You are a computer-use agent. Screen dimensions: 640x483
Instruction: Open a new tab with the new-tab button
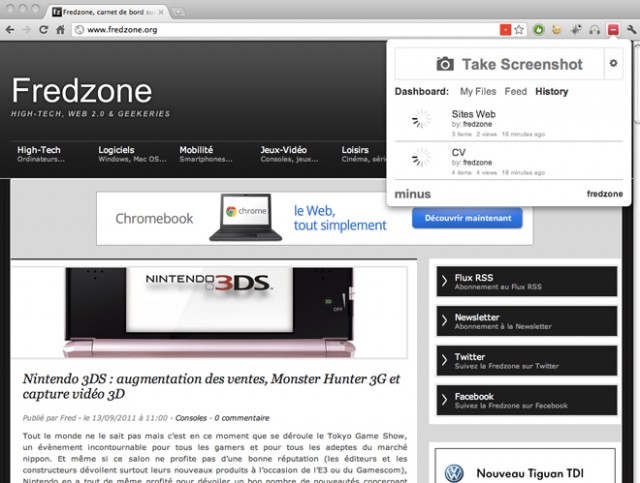[x=178, y=12]
